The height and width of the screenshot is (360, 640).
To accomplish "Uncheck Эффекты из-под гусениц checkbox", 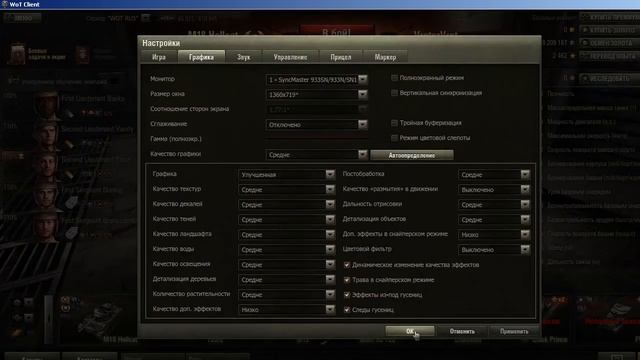I will coord(347,295).
